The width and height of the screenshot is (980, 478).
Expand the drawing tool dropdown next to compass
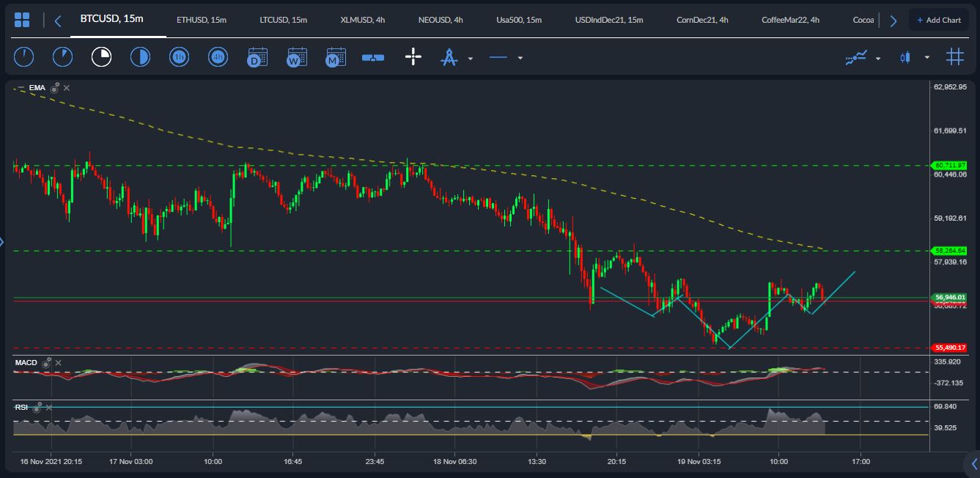470,57
